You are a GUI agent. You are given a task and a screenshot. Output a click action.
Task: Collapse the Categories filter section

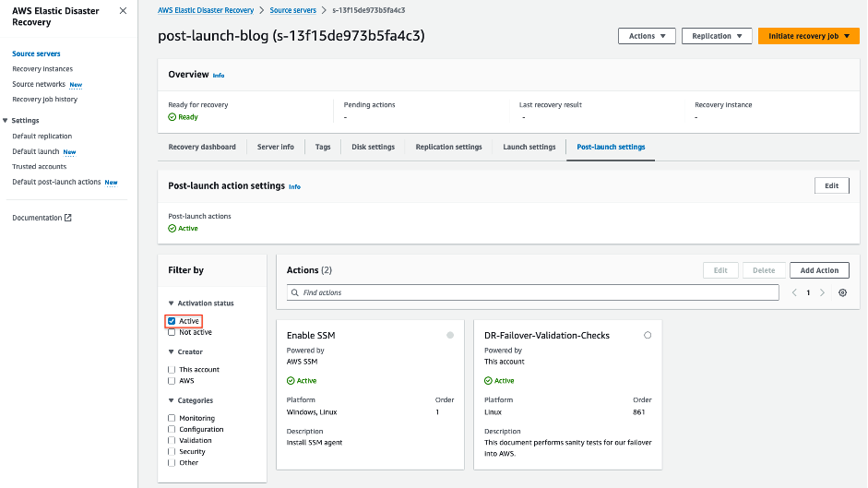171,400
